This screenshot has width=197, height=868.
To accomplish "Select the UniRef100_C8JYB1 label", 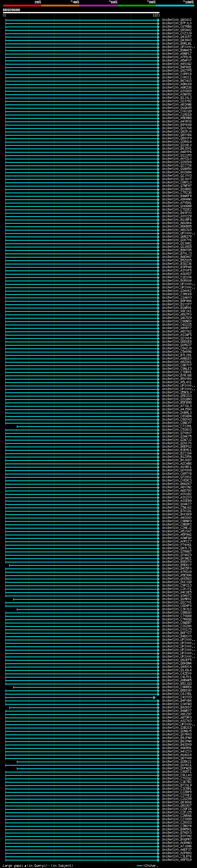I will pos(177,694).
